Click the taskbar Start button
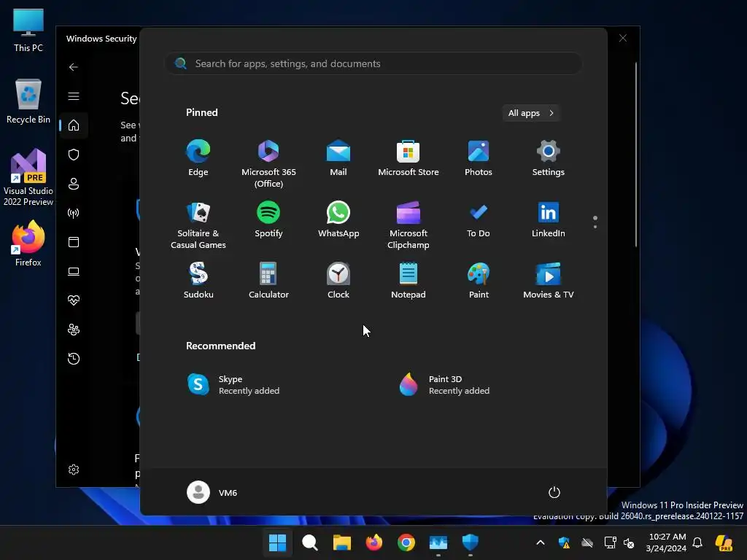 coord(277,542)
